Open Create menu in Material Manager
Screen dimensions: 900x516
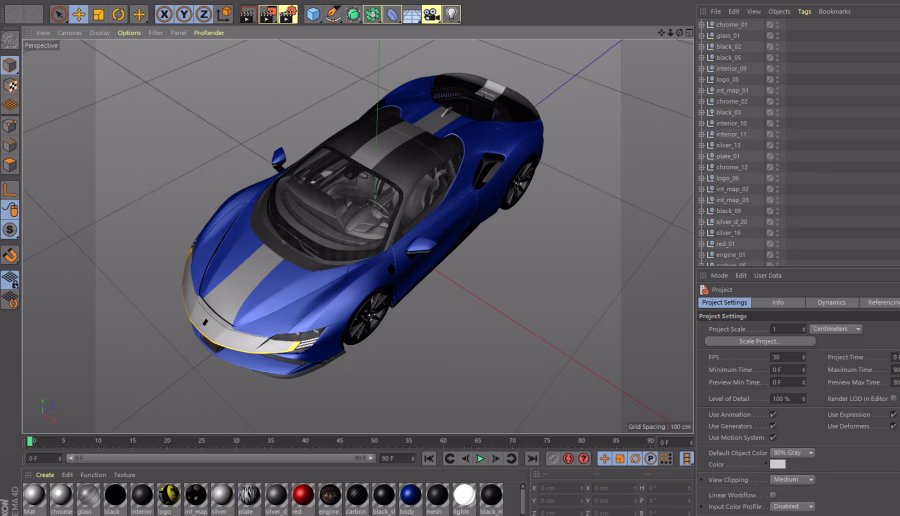tap(45, 475)
